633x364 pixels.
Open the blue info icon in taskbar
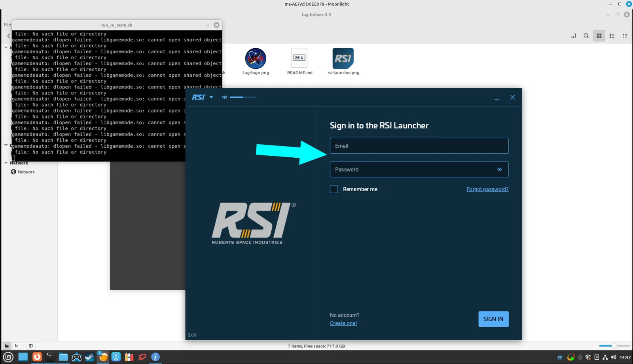click(x=155, y=357)
